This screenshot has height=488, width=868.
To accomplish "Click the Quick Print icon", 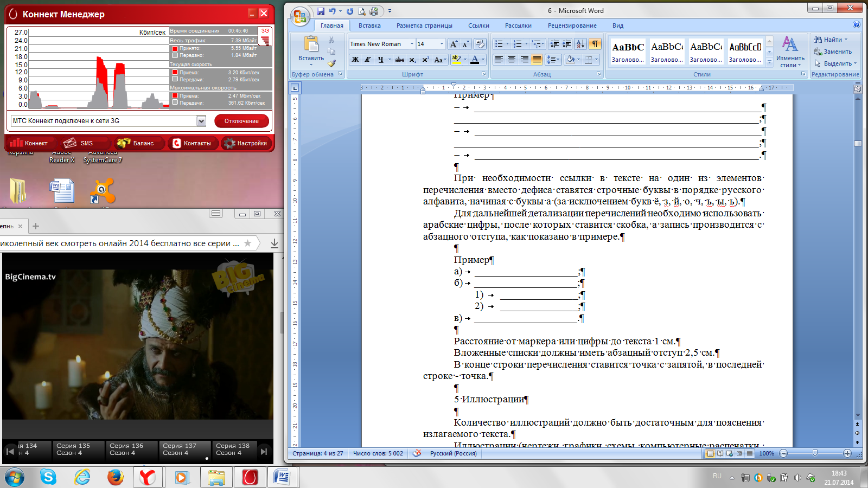I will click(374, 11).
